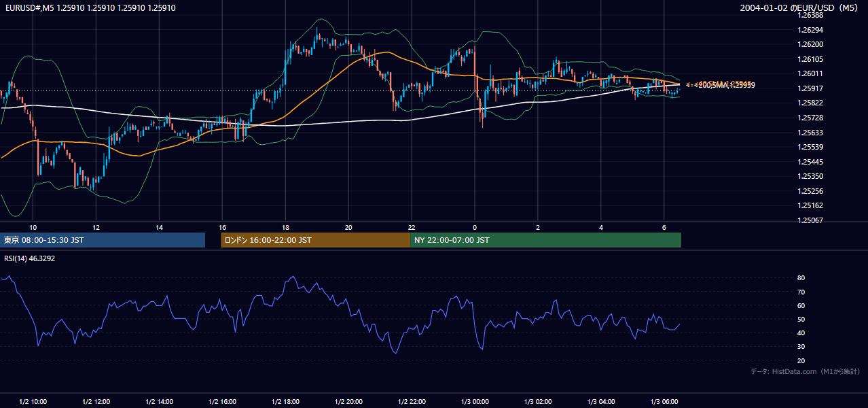Click hour marker 20 under price chart
The height and width of the screenshot is (408, 868).
348,227
